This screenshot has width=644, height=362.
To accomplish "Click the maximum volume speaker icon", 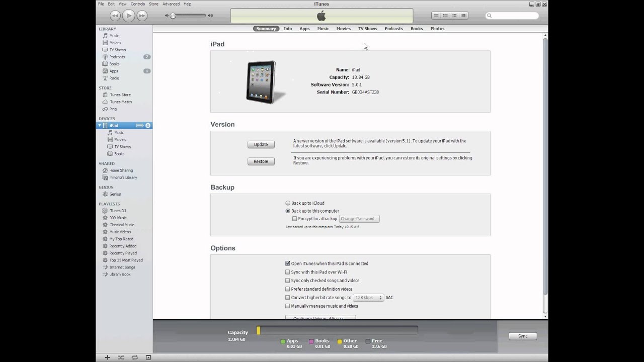I will (210, 16).
